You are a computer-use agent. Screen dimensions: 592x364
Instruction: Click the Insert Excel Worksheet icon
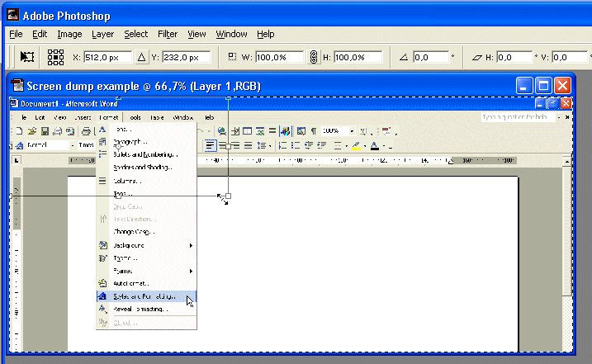pos(260,131)
